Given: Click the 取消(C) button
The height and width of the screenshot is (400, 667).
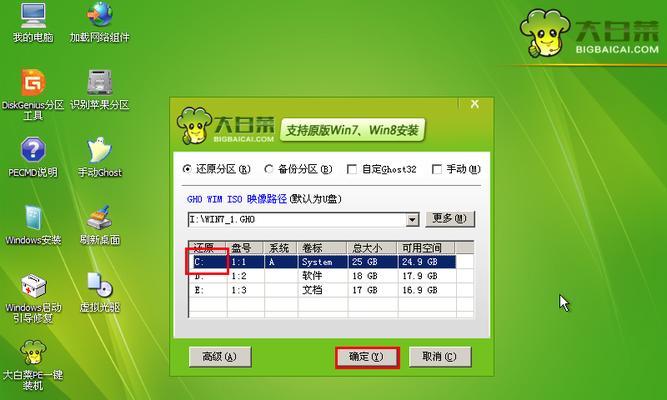Looking at the screenshot, I should point(440,357).
